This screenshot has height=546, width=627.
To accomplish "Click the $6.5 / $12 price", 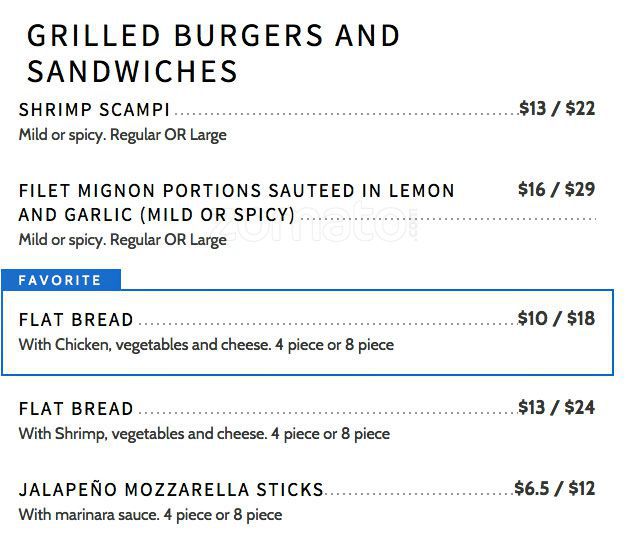I will click(x=554, y=488).
